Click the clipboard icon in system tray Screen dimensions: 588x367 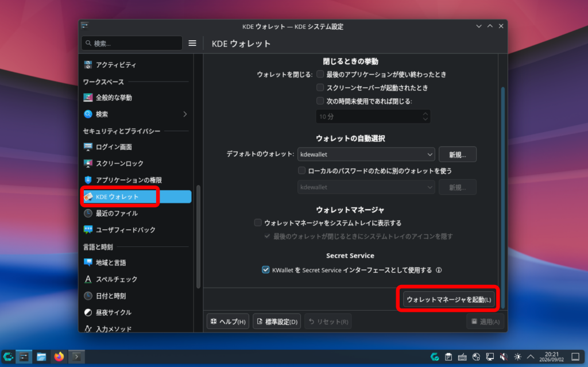(448, 357)
